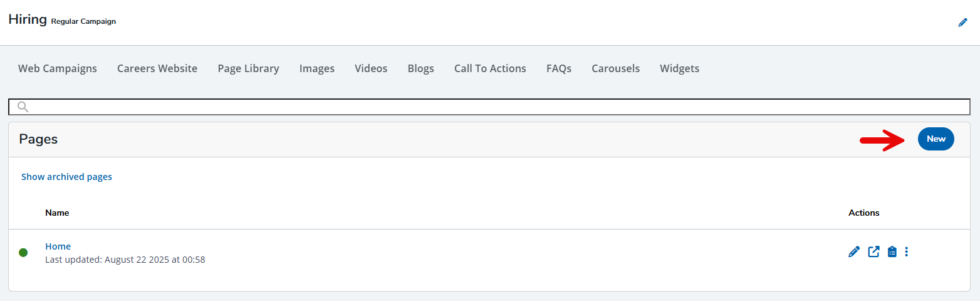This screenshot has width=980, height=301.
Task: Create a new page with New button
Action: (x=936, y=139)
